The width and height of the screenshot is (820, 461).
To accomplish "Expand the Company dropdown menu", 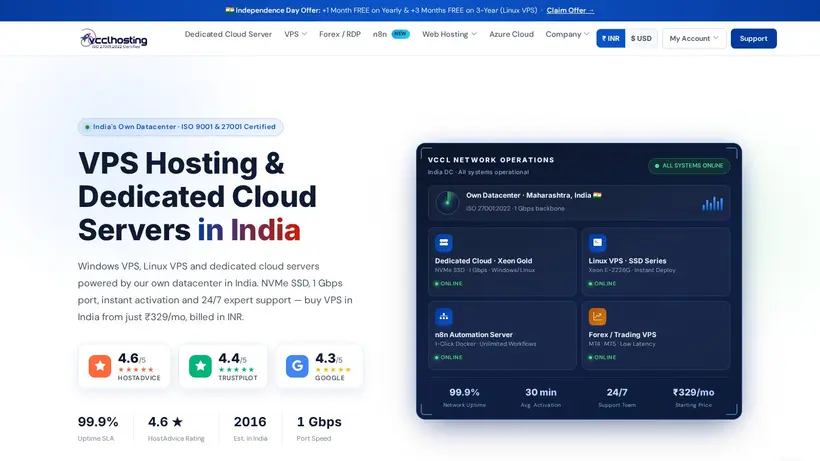I will [567, 34].
